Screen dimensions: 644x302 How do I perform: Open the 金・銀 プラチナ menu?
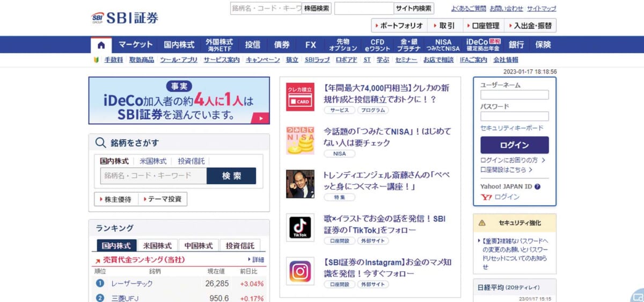point(409,45)
